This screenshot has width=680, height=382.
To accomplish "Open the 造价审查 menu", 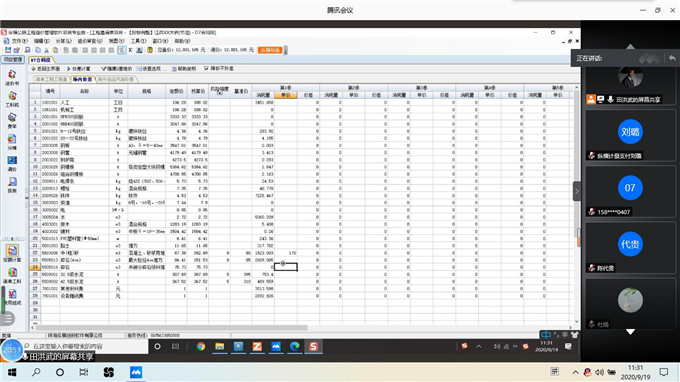I will pyautogui.click(x=90, y=41).
